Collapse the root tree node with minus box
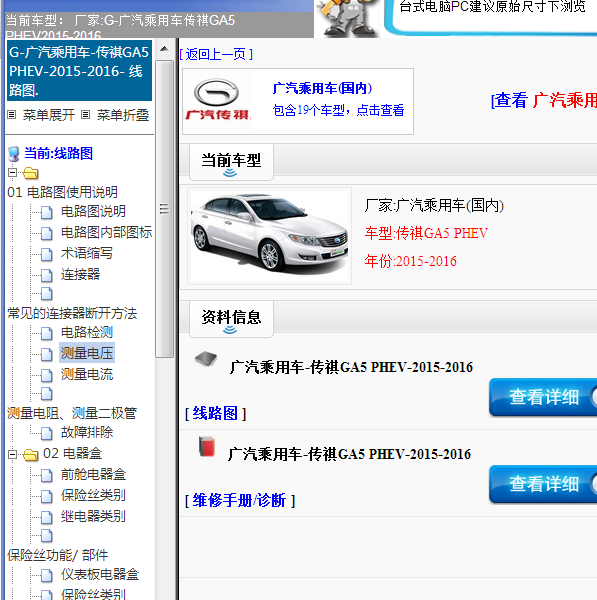 click(12, 173)
